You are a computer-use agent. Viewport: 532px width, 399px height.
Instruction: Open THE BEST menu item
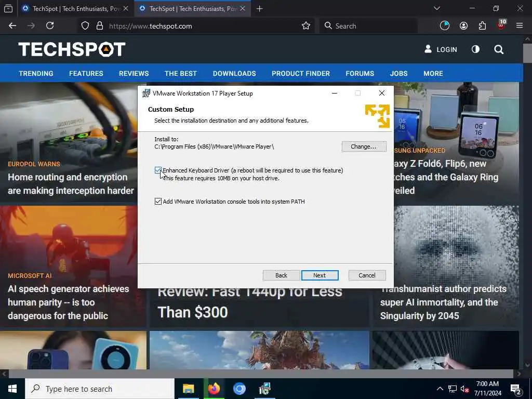180,73
